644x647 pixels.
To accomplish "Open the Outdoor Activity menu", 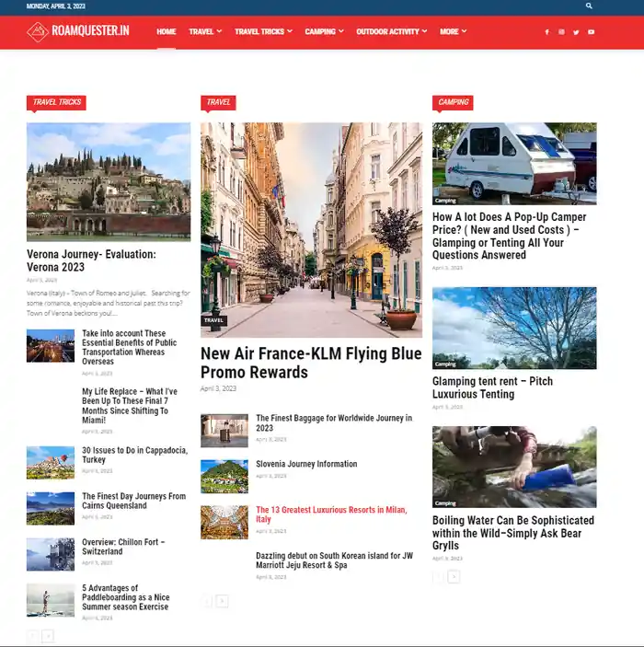I will tap(392, 32).
